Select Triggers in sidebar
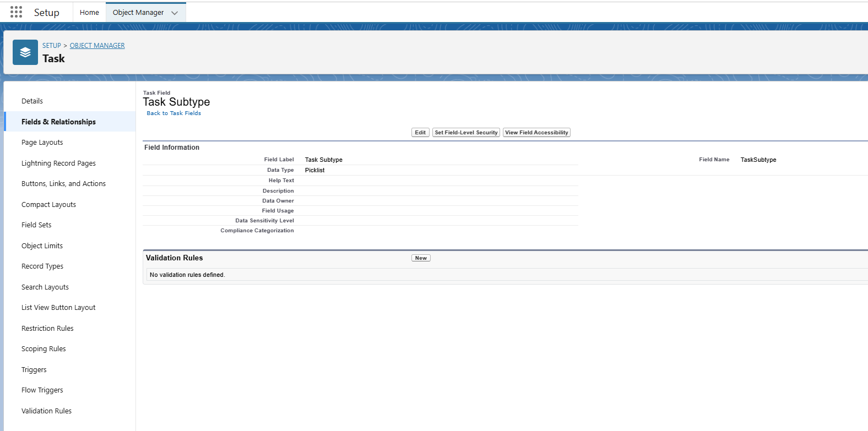 click(x=34, y=370)
